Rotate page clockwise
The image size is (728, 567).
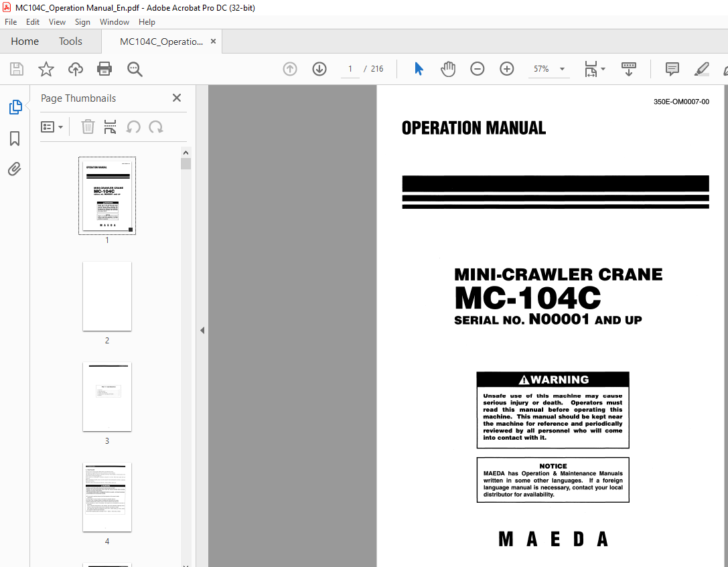point(156,127)
